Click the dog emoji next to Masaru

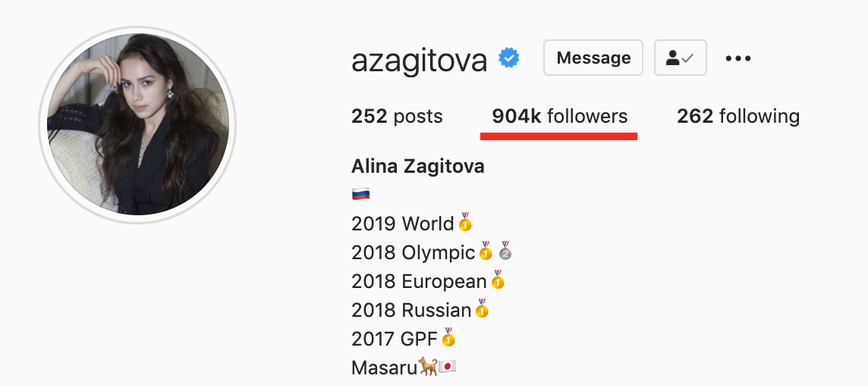click(x=427, y=366)
